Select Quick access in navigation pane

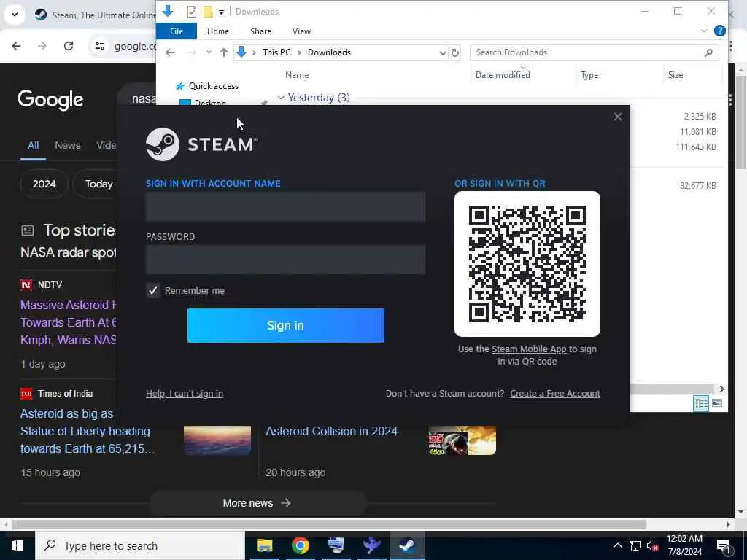pyautogui.click(x=214, y=86)
